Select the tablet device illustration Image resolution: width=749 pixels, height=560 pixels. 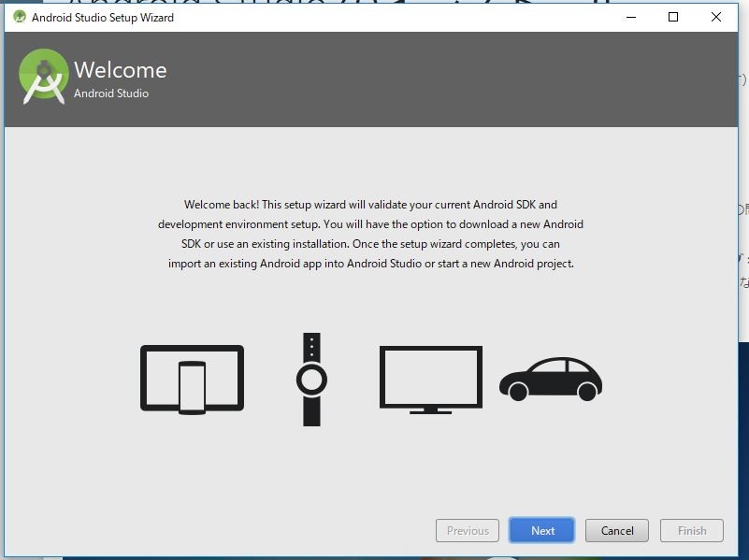pyautogui.click(x=192, y=378)
